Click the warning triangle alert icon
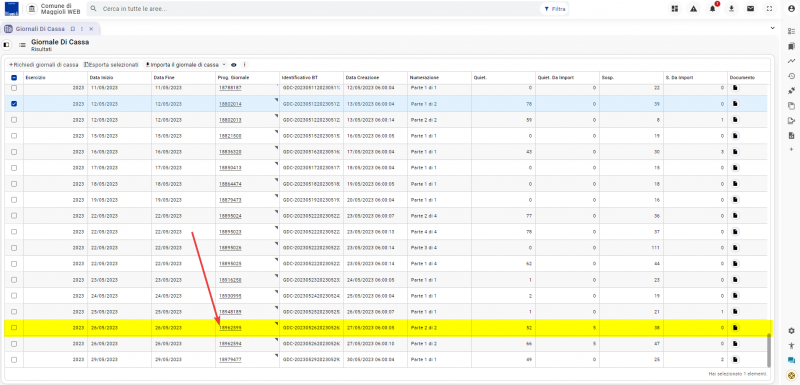The height and width of the screenshot is (385, 800). [693, 9]
